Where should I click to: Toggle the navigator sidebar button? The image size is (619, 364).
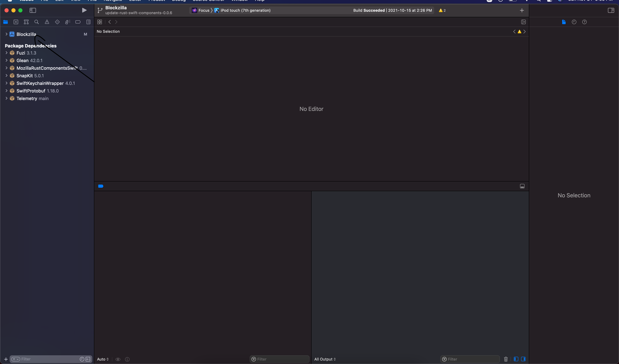33,10
